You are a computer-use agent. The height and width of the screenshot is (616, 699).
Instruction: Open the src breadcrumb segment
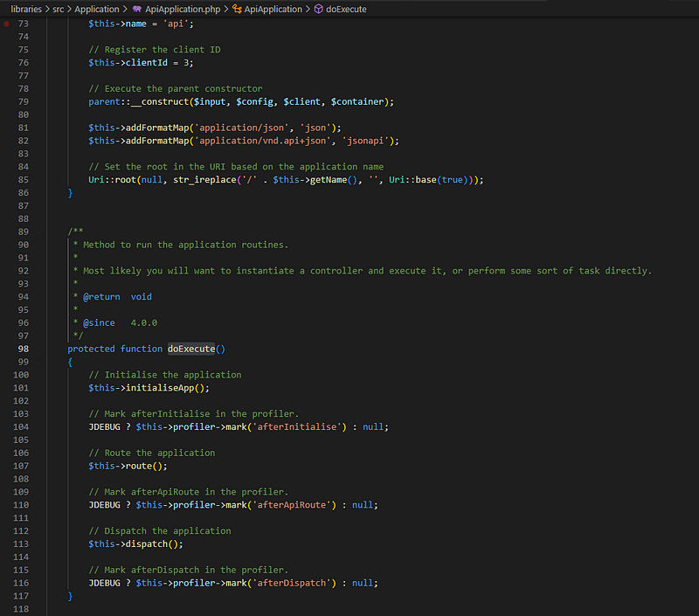tap(59, 9)
